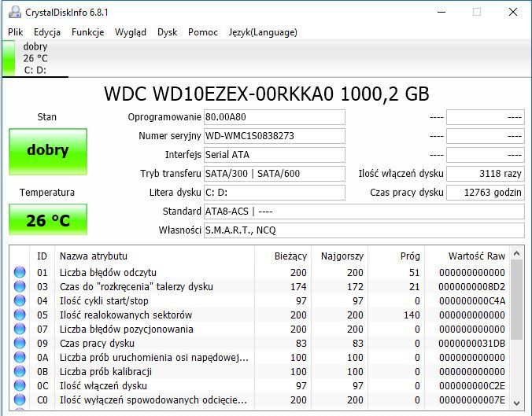The width and height of the screenshot is (532, 416).
Task: Click status circle for attribute 05 reallocated sectors
Action: coord(20,315)
